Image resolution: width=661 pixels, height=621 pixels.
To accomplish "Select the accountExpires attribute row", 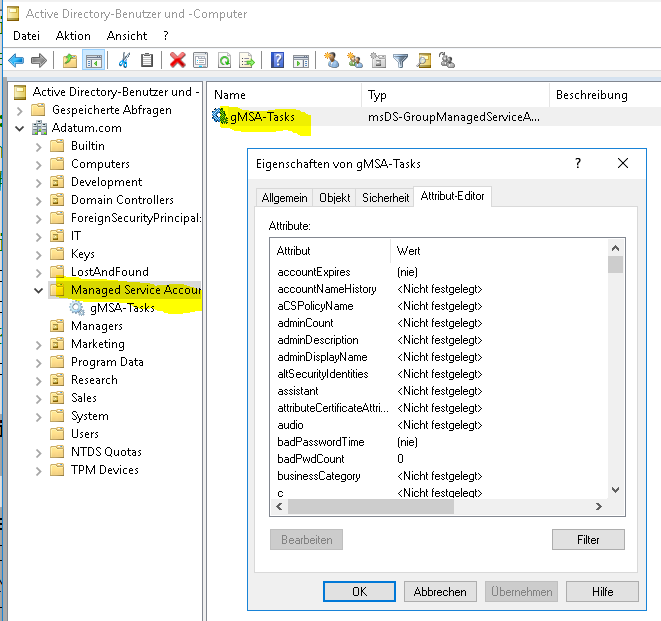I will click(438, 272).
